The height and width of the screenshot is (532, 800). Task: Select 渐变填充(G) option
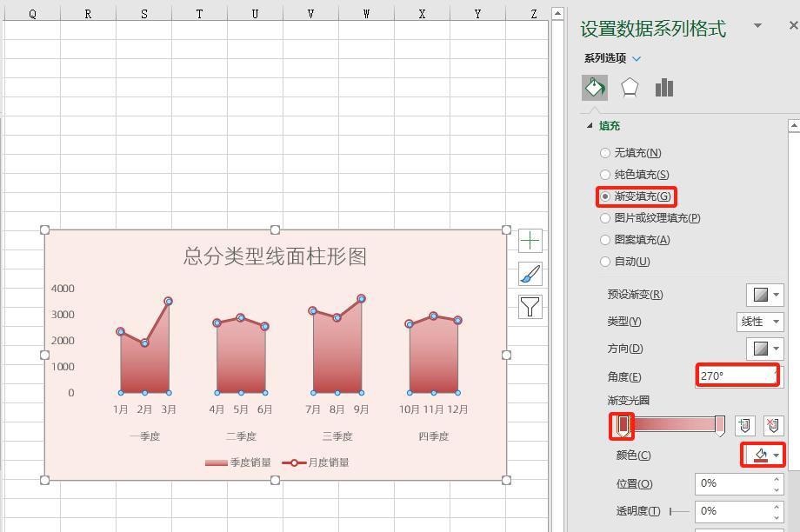(x=636, y=196)
